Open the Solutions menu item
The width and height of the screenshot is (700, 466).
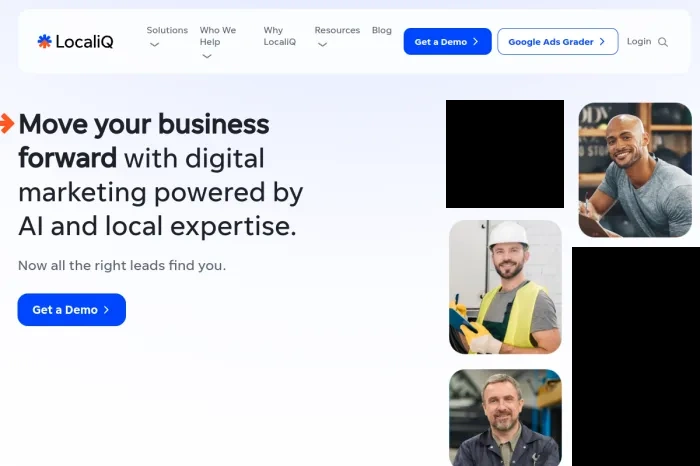click(167, 30)
